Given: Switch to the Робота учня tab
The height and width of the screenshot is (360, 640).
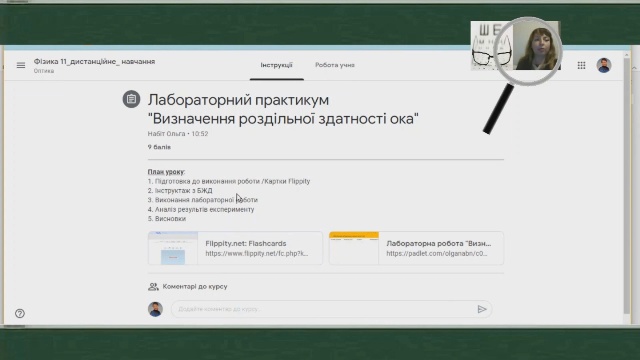Looking at the screenshot, I should click(335, 65).
